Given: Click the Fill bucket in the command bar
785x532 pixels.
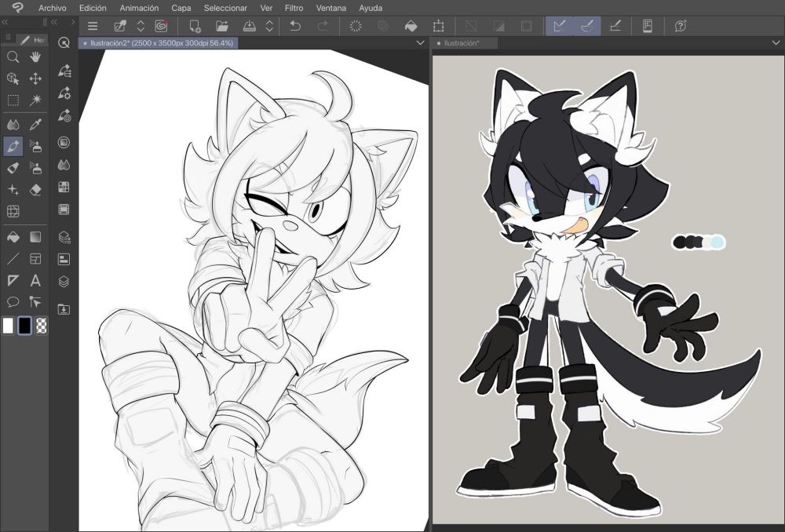Looking at the screenshot, I should point(411,26).
